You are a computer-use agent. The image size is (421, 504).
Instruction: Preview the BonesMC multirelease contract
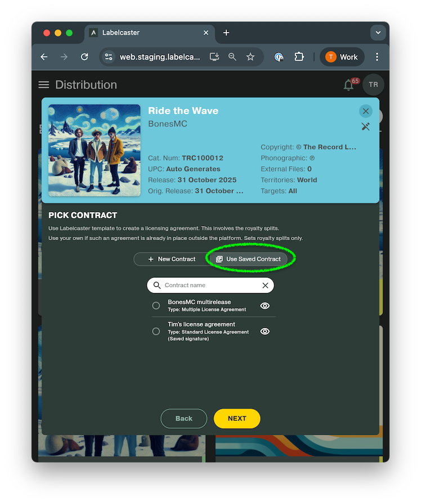point(265,306)
